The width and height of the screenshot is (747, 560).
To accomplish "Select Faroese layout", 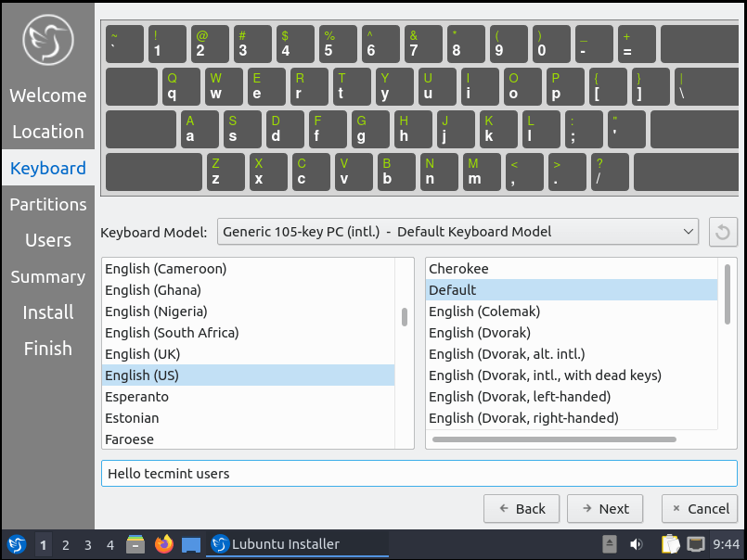I will pyautogui.click(x=248, y=439).
